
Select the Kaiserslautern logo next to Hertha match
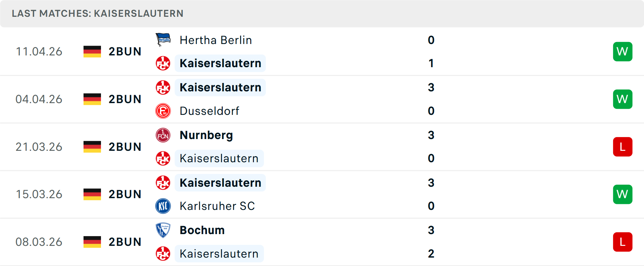tap(163, 63)
